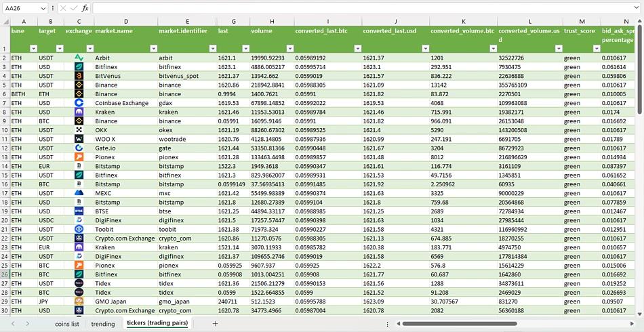Image resolution: width=644 pixels, height=332 pixels.
Task: Click the MEXC exchange logo icon
Action: click(x=79, y=193)
